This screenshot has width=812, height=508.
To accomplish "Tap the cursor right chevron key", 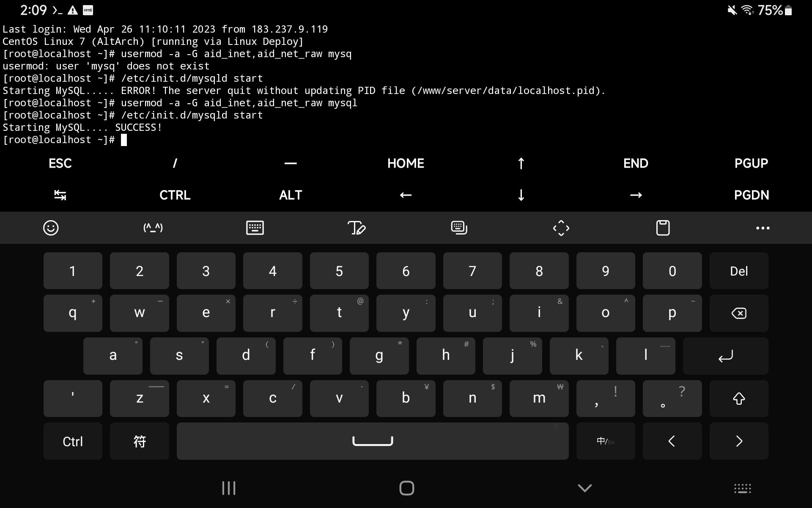I will (x=739, y=441).
